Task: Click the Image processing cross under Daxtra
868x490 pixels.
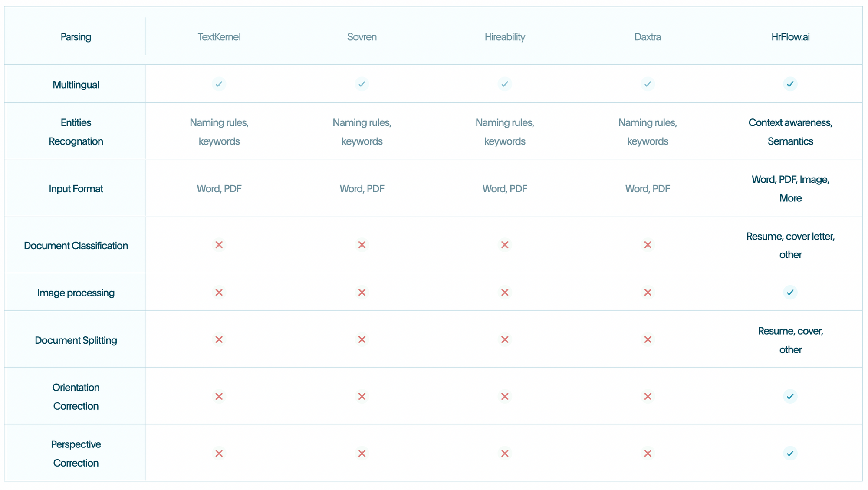Action: coord(648,292)
